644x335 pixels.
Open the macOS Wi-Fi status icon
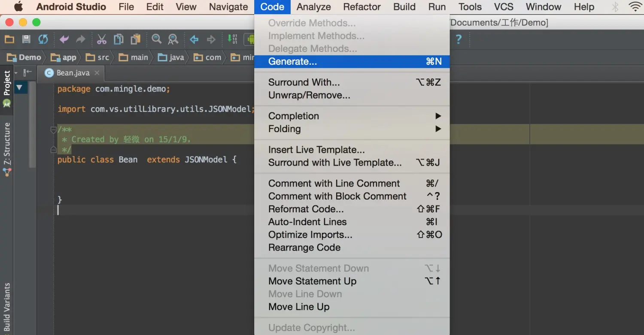pyautogui.click(x=635, y=7)
